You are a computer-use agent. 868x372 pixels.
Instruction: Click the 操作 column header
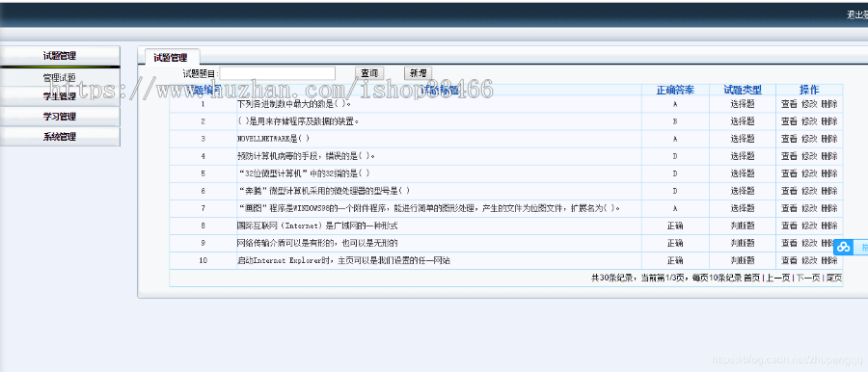point(809,90)
